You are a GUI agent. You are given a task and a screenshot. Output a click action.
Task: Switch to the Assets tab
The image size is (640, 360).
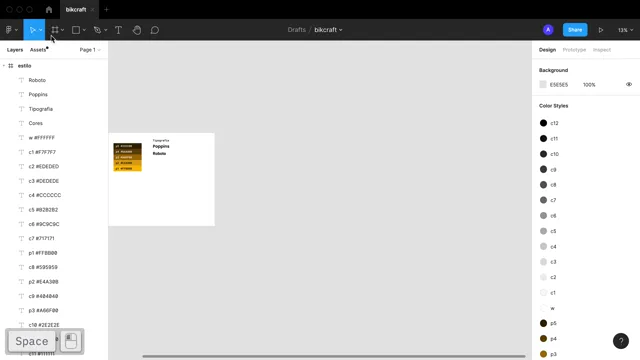pos(38,50)
